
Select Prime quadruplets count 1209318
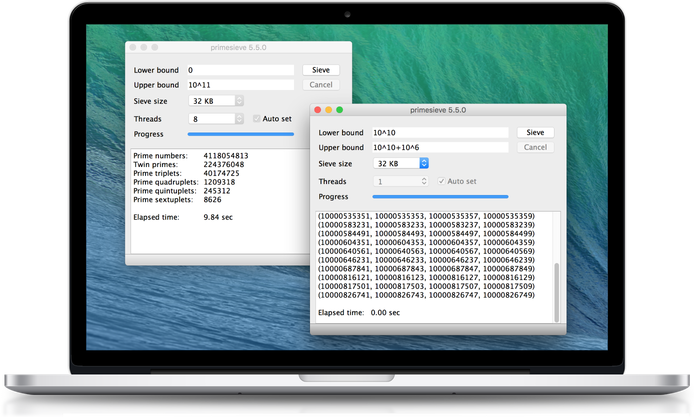[219, 182]
